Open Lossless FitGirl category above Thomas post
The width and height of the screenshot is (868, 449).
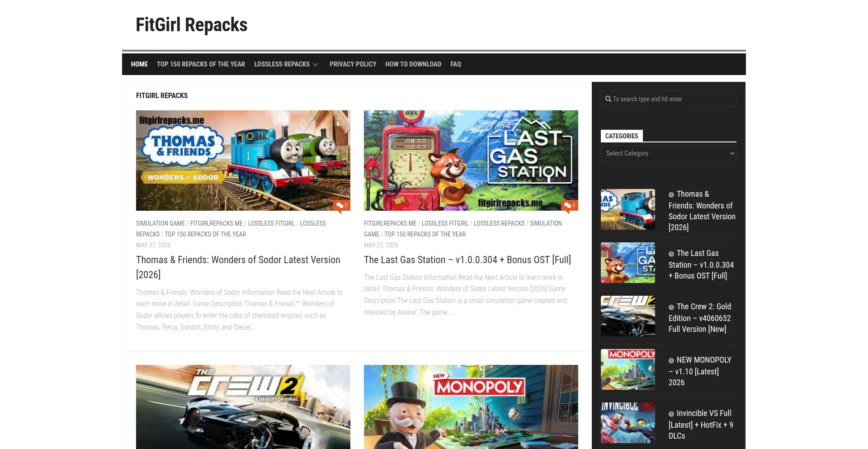(x=271, y=223)
